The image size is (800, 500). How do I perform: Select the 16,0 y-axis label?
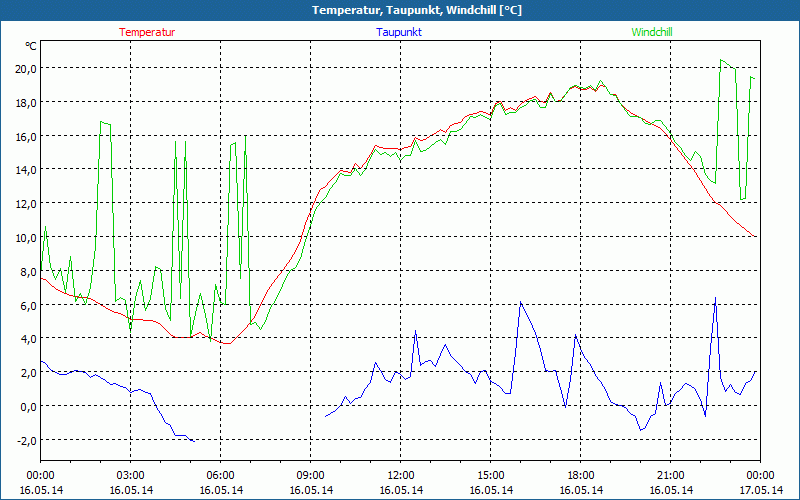26,136
